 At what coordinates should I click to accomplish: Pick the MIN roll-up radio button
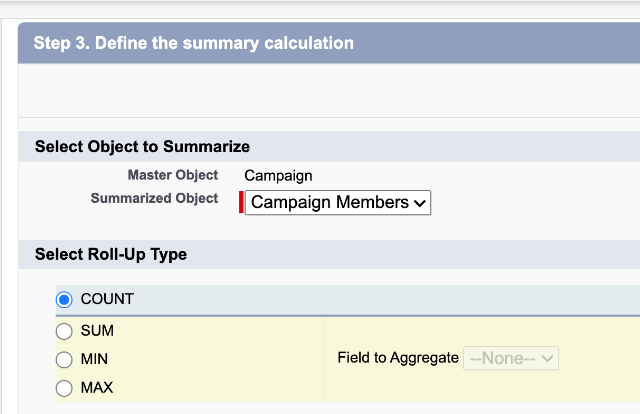click(64, 360)
